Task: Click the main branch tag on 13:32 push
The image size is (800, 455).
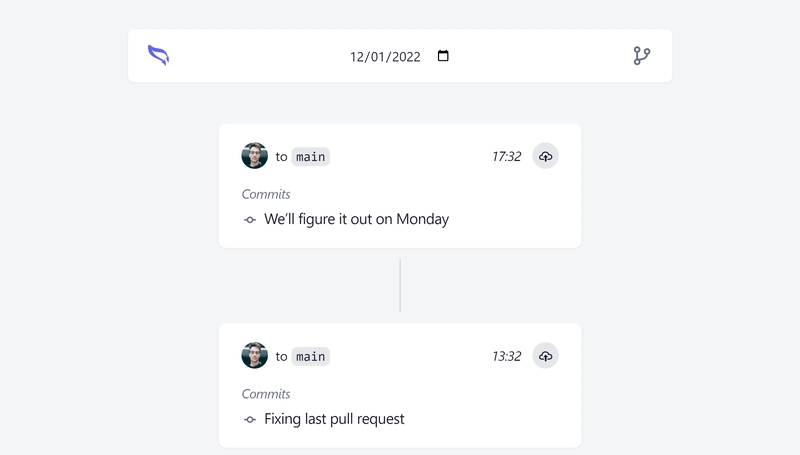Action: [311, 357]
